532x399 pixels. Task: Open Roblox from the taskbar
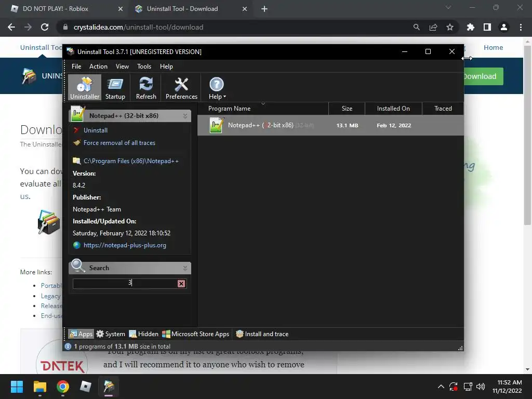tap(86, 387)
